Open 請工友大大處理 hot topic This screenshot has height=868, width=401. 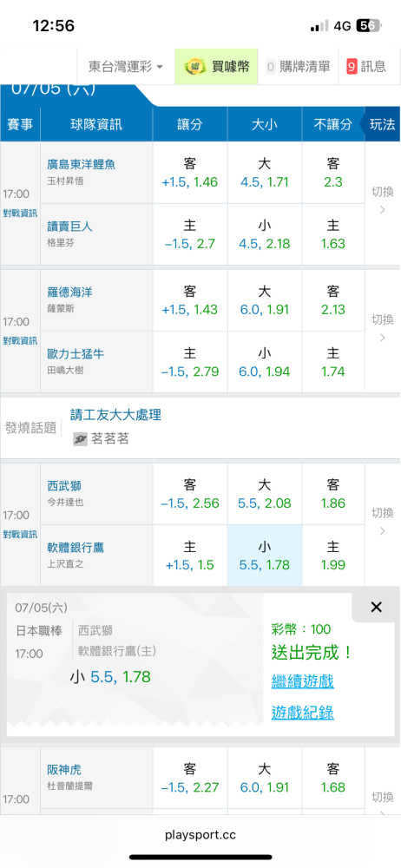[x=115, y=414]
